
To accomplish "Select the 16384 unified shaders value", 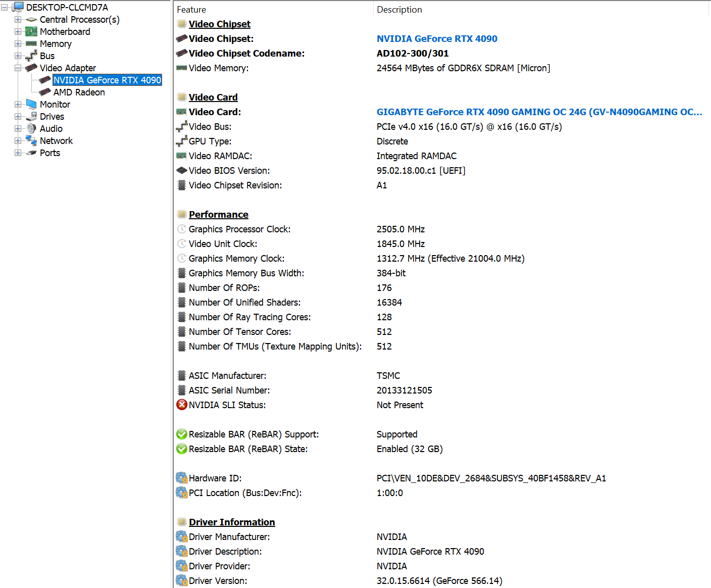I will 389,303.
